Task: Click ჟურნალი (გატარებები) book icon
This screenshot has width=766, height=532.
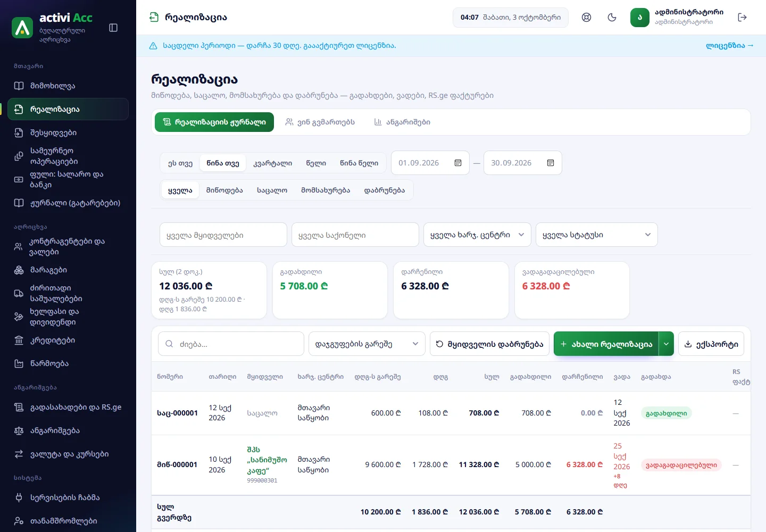Action: tap(19, 203)
